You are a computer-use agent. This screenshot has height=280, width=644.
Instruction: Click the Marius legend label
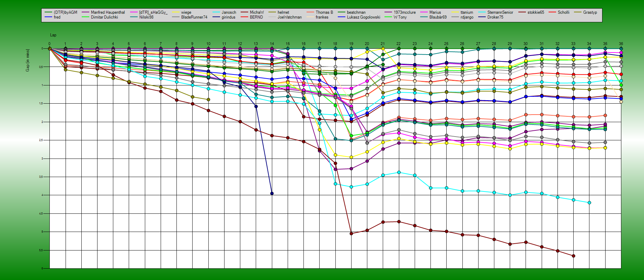click(x=435, y=12)
